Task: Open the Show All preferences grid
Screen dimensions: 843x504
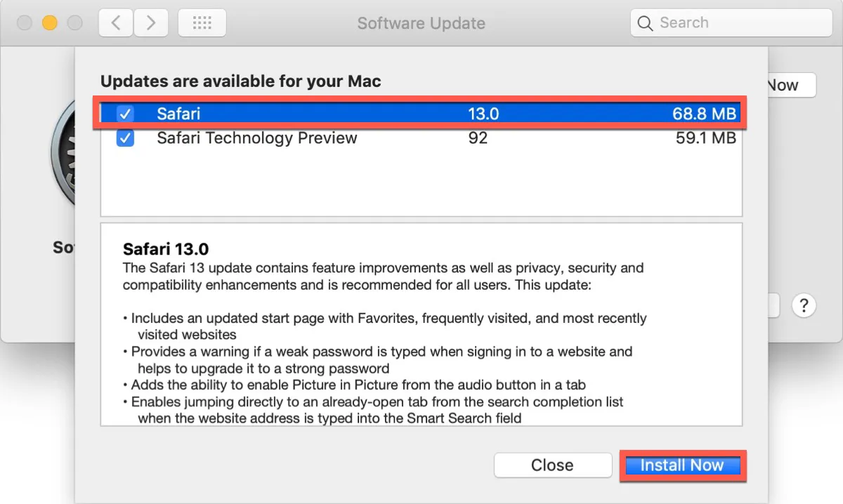Action: click(202, 23)
